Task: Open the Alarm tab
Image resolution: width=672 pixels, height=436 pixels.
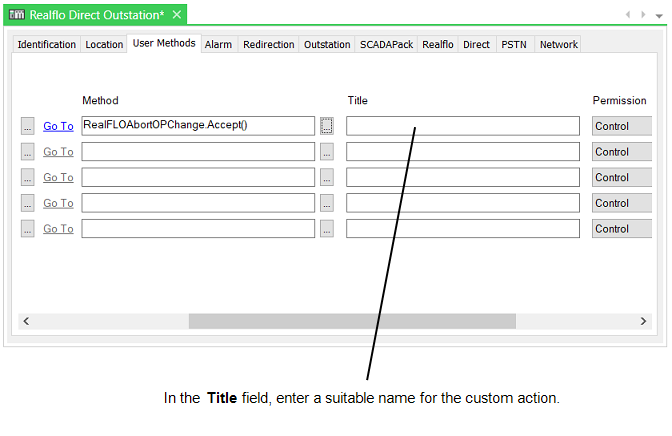Action: point(219,44)
